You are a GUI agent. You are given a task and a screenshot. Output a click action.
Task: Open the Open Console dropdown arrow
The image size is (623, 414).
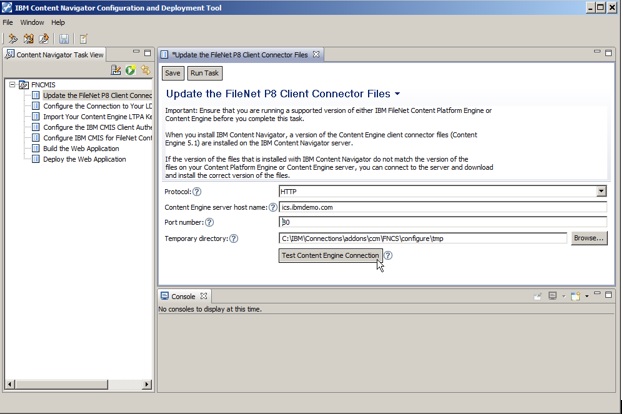[x=587, y=296]
